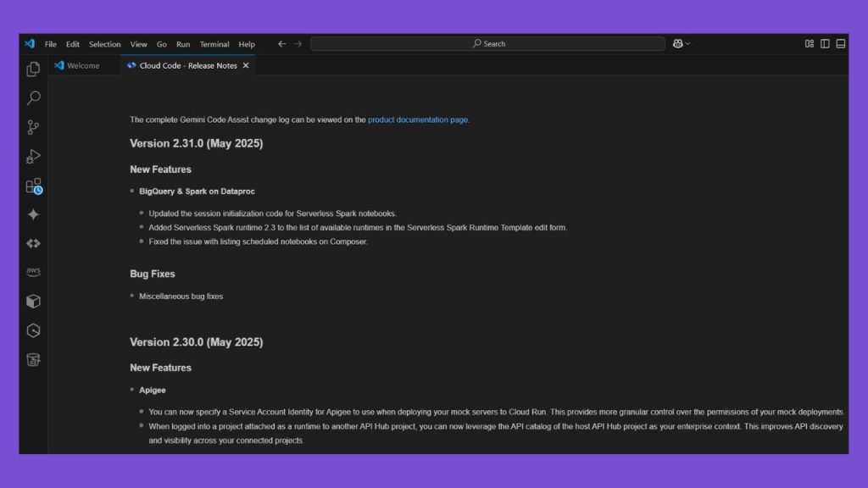868x488 pixels.
Task: Open Gemini Code Assist sparkle icon
Action: click(33, 214)
